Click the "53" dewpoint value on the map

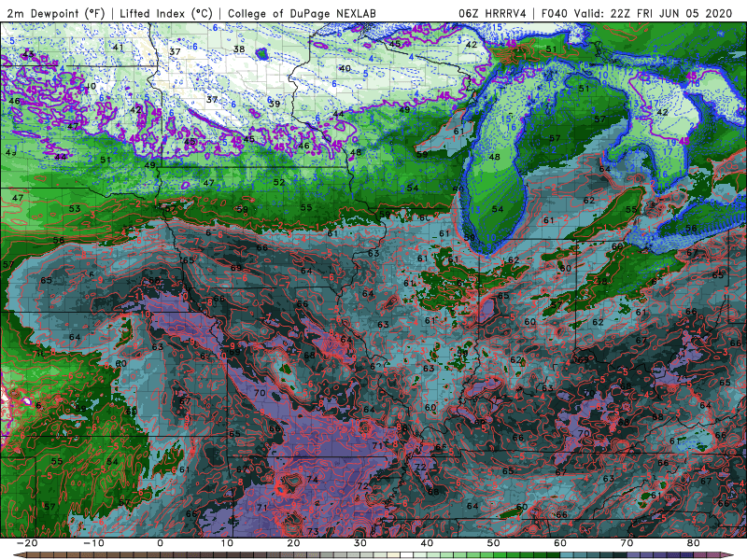click(75, 208)
